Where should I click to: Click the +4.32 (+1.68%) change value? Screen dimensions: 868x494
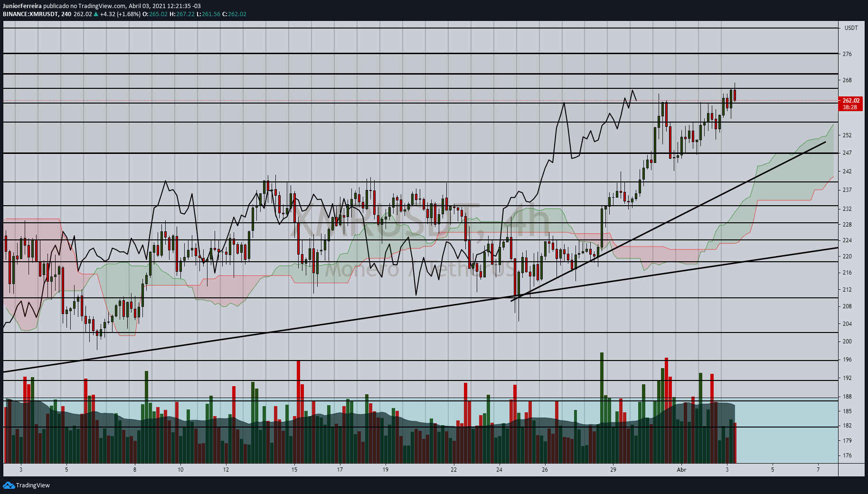pyautogui.click(x=120, y=14)
